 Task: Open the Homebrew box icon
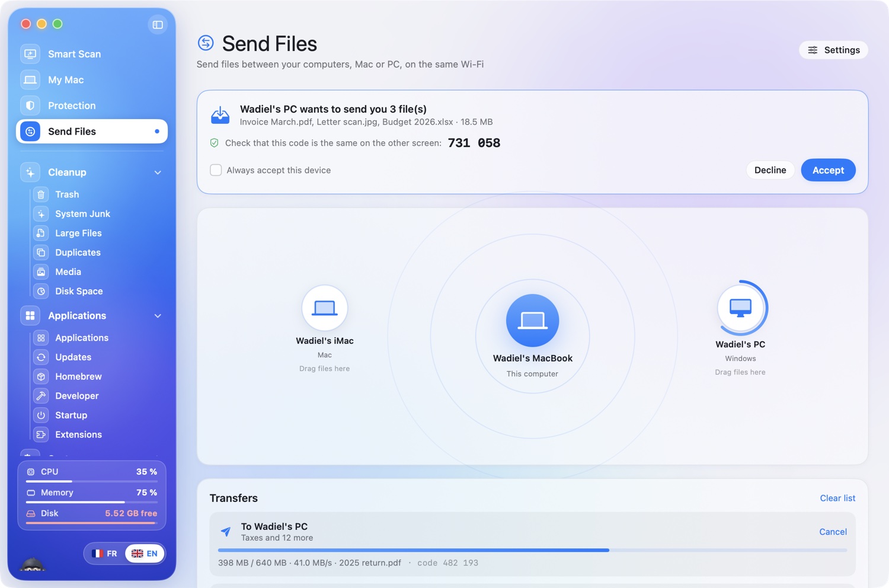41,376
